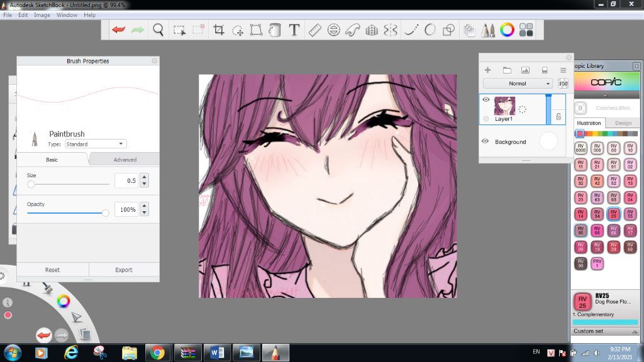Select the Crop tool

218,30
